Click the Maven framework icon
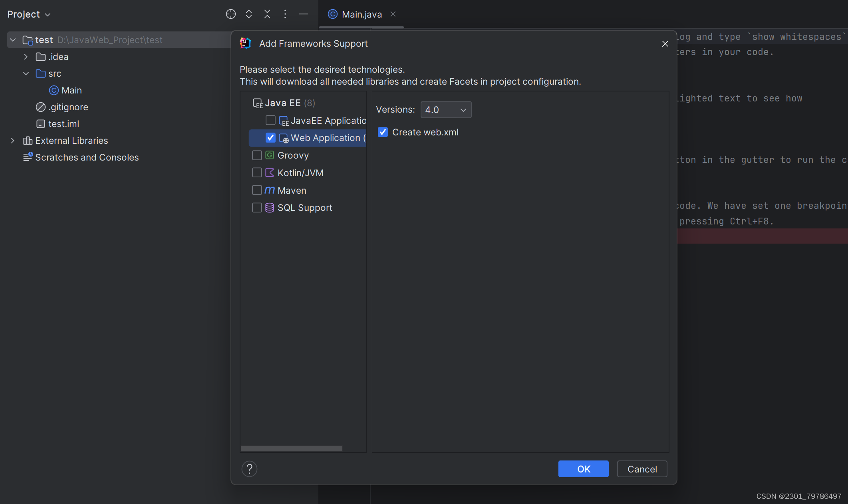 click(x=270, y=190)
